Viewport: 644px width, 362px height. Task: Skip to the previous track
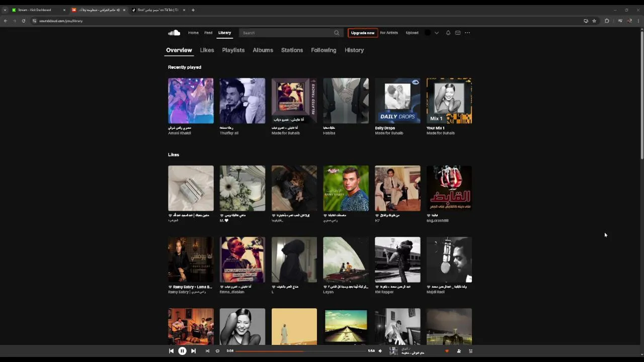point(171,351)
